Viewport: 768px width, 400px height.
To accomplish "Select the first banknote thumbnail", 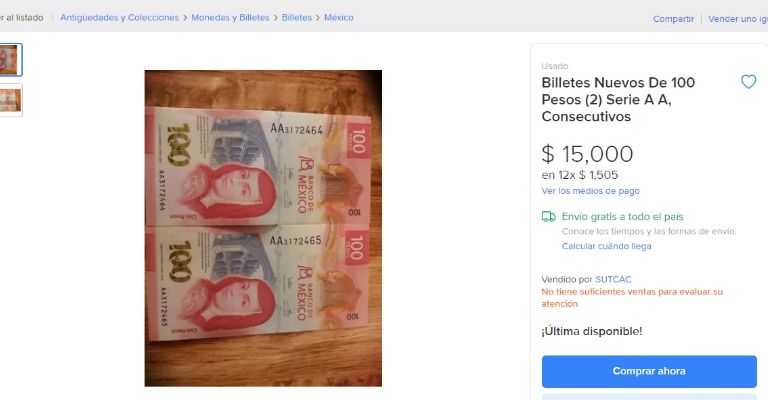I will (x=10, y=60).
